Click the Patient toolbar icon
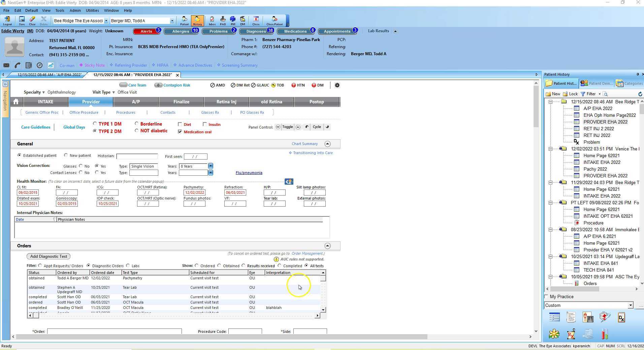 pos(184,21)
